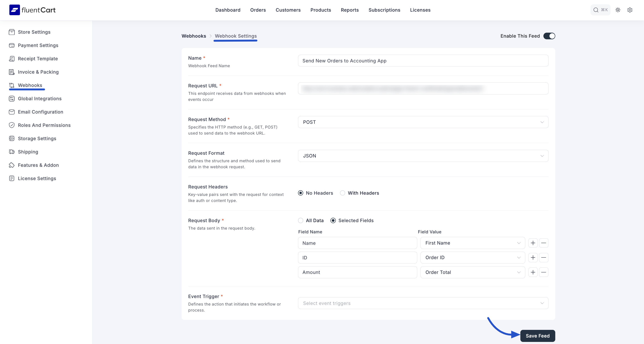The width and height of the screenshot is (644, 344).
Task: Open the Request Method POST dropdown
Action: (x=423, y=122)
